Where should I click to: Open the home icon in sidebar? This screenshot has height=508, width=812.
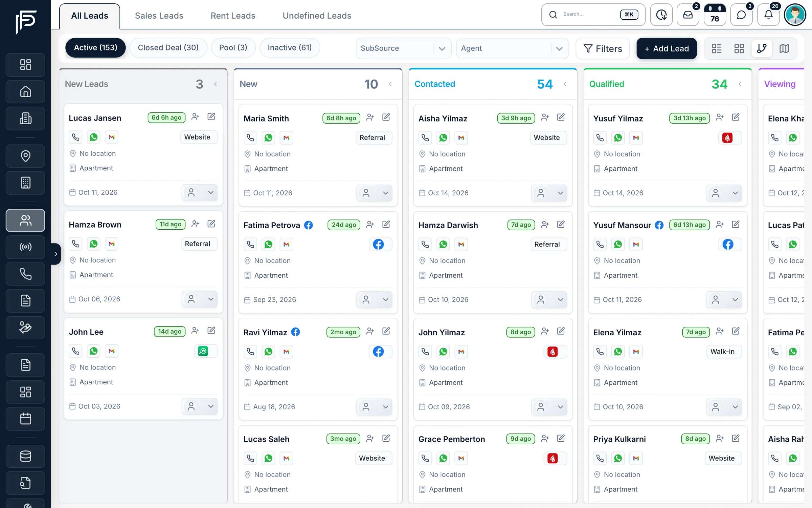point(25,91)
